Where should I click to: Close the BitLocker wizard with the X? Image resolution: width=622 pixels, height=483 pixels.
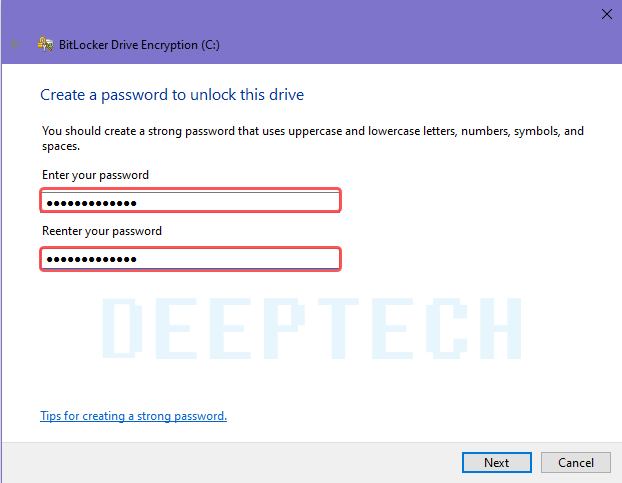coord(607,14)
